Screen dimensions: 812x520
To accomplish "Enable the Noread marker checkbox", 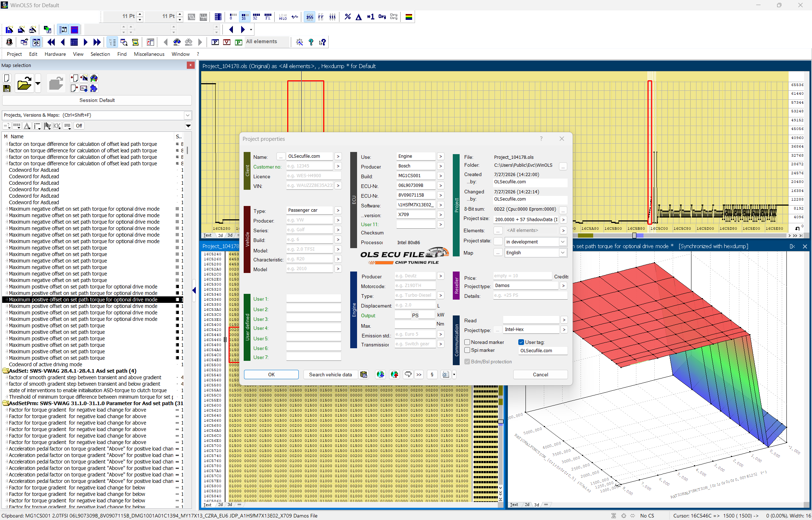I will [467, 342].
